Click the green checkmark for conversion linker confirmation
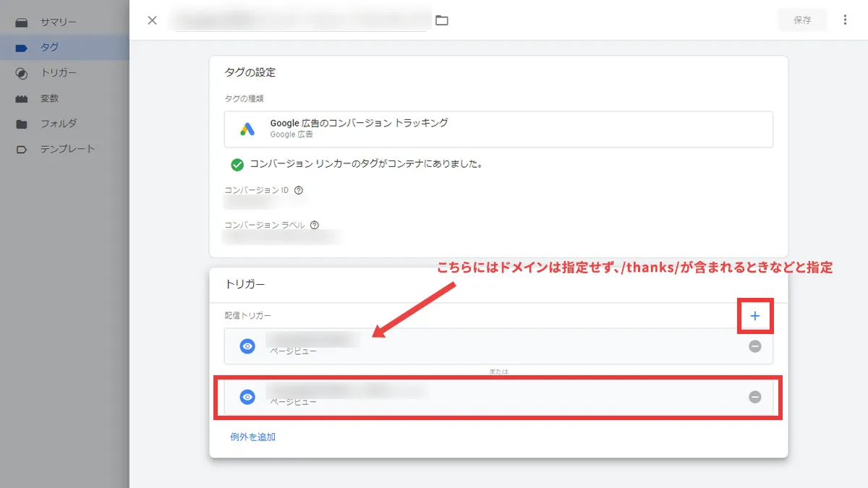The height and width of the screenshot is (488, 868). pyautogui.click(x=237, y=165)
